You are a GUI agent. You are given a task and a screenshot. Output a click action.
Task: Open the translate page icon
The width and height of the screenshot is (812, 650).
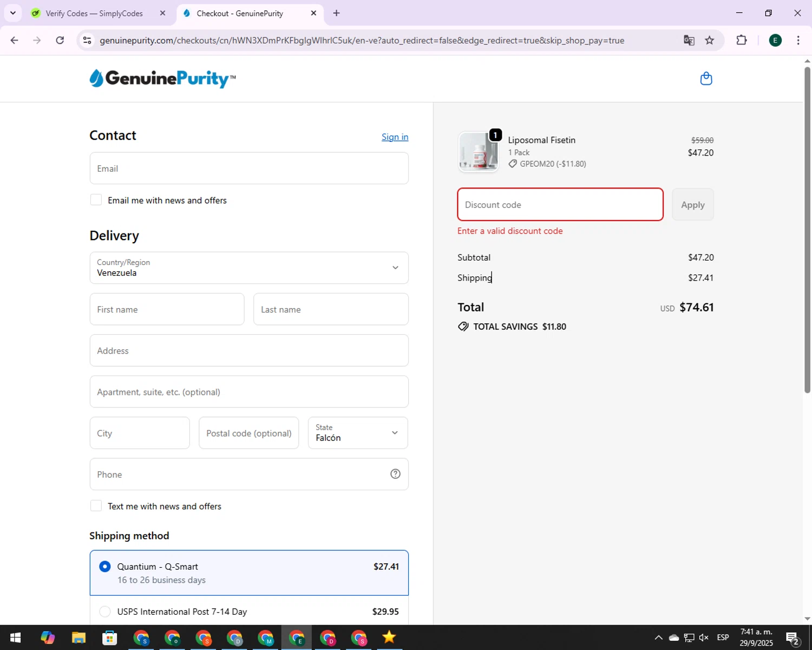tap(689, 40)
